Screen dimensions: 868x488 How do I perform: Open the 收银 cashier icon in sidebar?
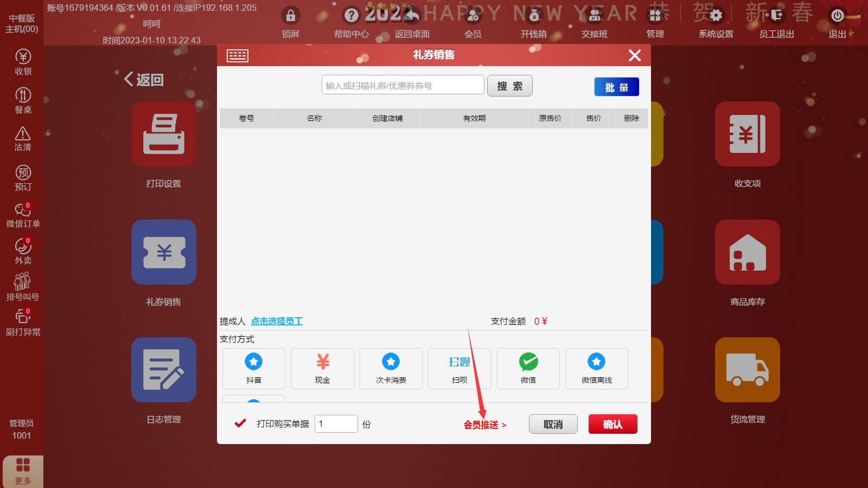click(x=23, y=62)
